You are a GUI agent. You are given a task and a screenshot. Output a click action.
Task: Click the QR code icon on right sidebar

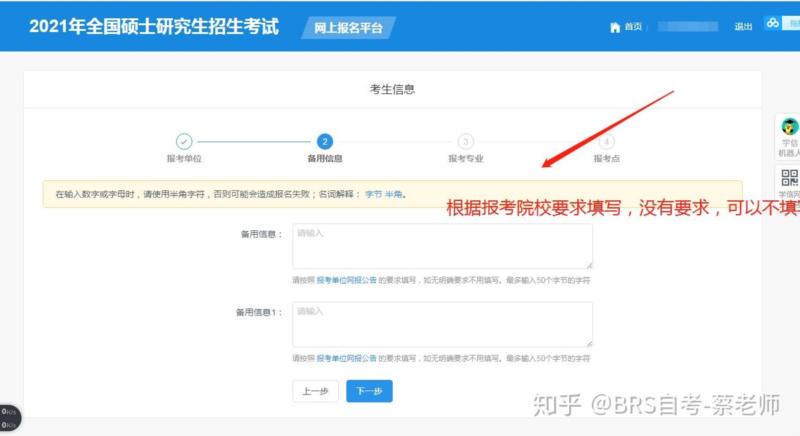coord(789,177)
